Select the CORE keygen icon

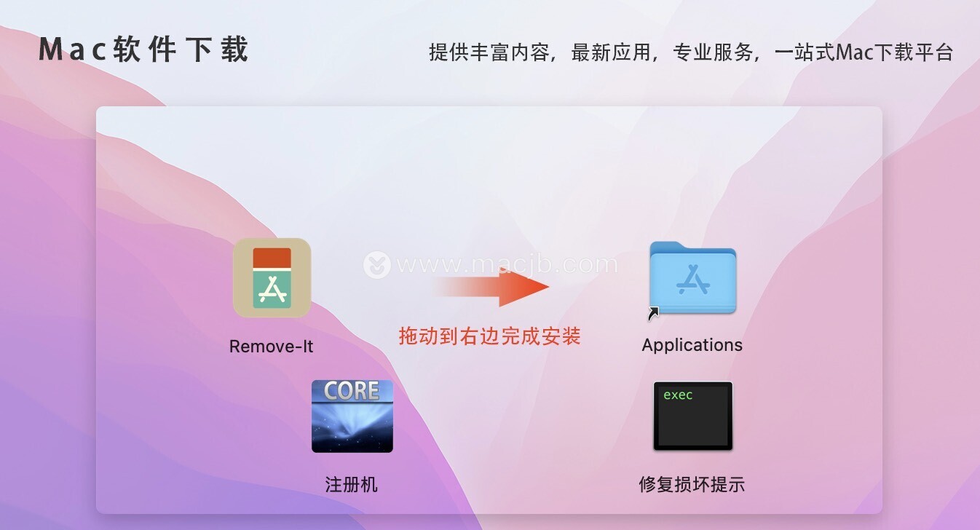coord(352,416)
